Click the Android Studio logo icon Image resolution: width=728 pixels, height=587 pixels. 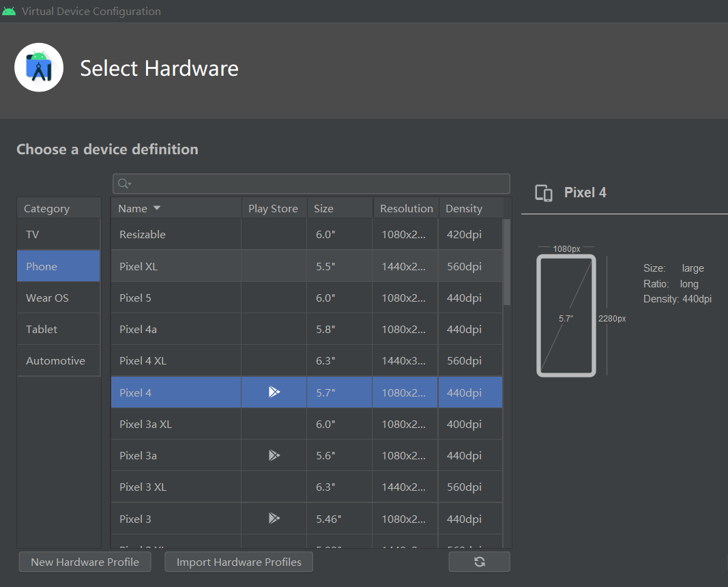click(x=39, y=68)
